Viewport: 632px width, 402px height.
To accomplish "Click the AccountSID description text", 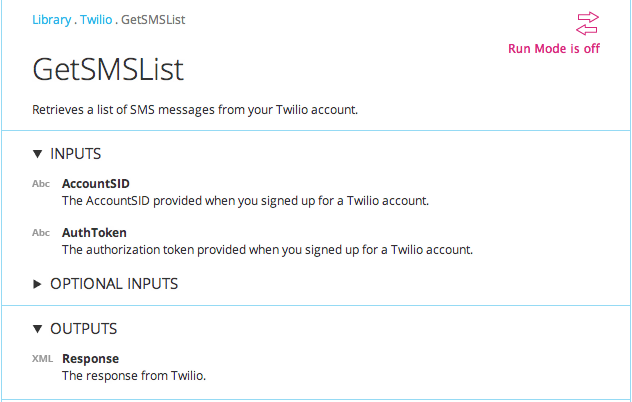I will click(245, 201).
